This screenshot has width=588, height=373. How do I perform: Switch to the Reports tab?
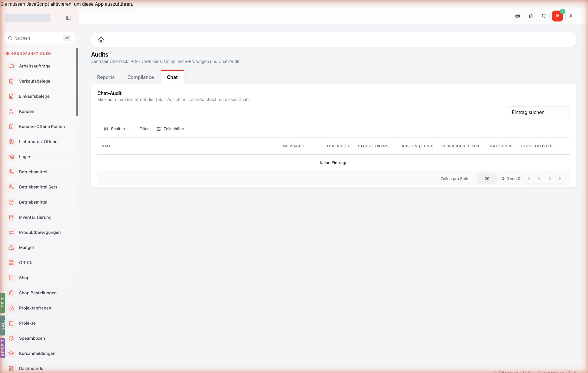(106, 77)
